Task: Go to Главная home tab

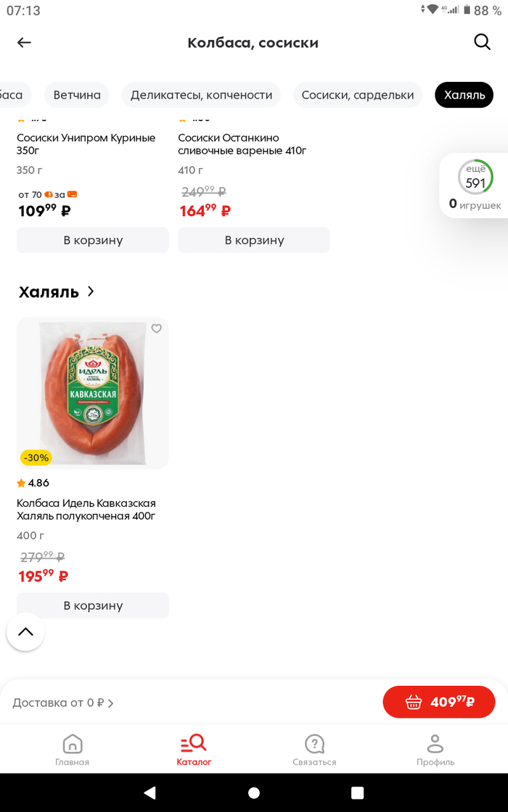Action: click(x=73, y=750)
